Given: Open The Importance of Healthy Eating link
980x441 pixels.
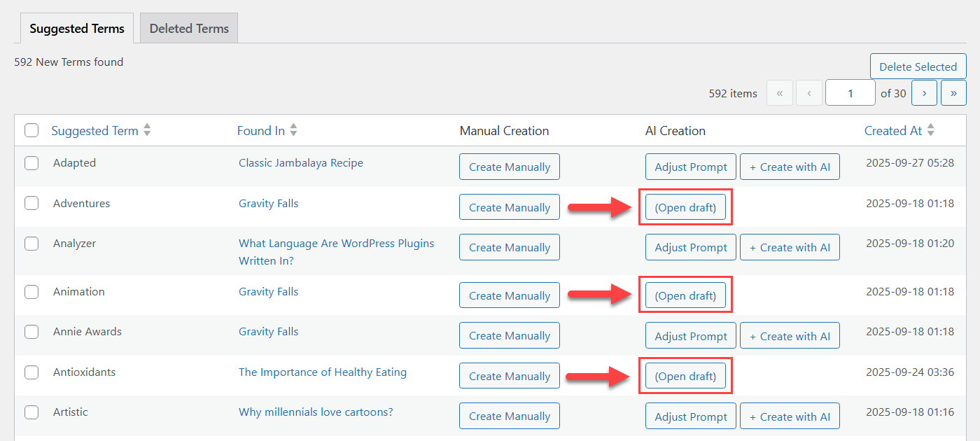Looking at the screenshot, I should point(323,372).
